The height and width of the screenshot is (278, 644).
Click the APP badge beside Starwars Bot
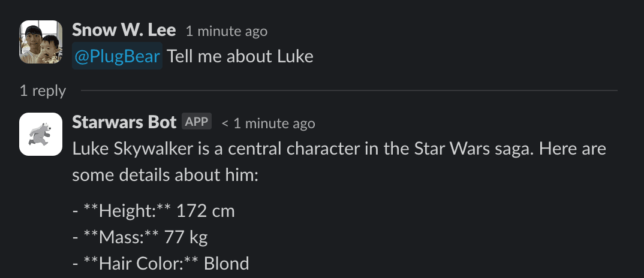196,122
